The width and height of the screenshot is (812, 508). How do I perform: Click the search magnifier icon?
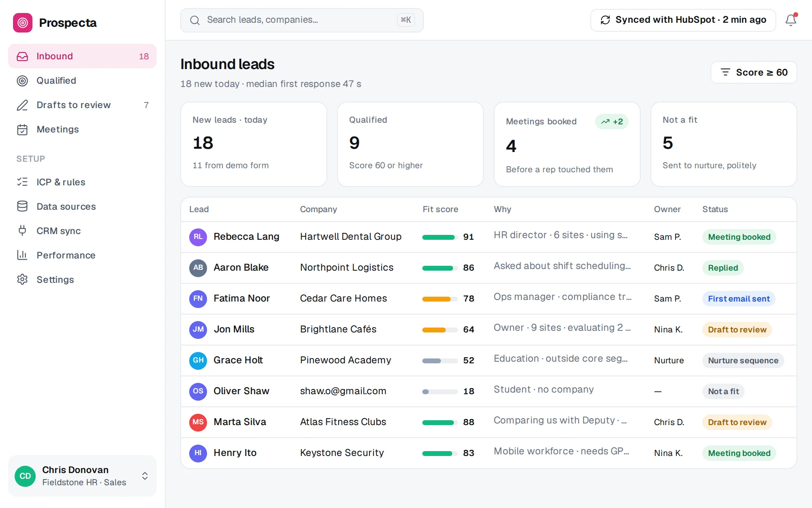click(195, 20)
